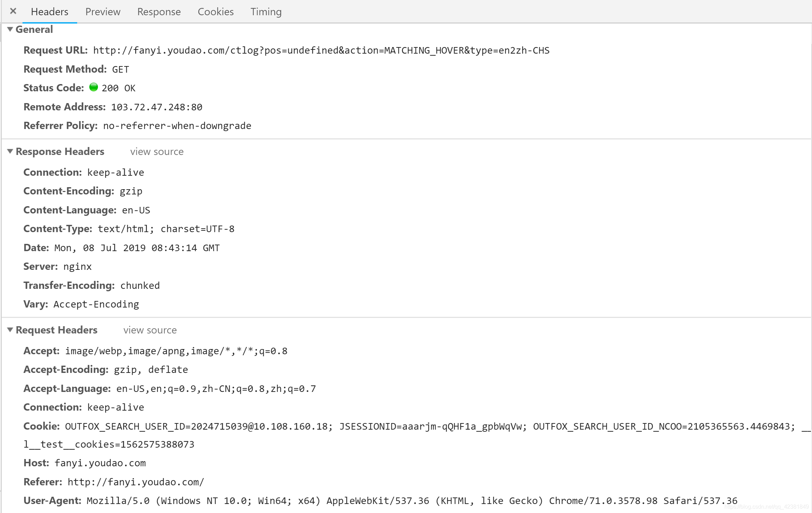
Task: Open the Response tab
Action: pos(159,12)
